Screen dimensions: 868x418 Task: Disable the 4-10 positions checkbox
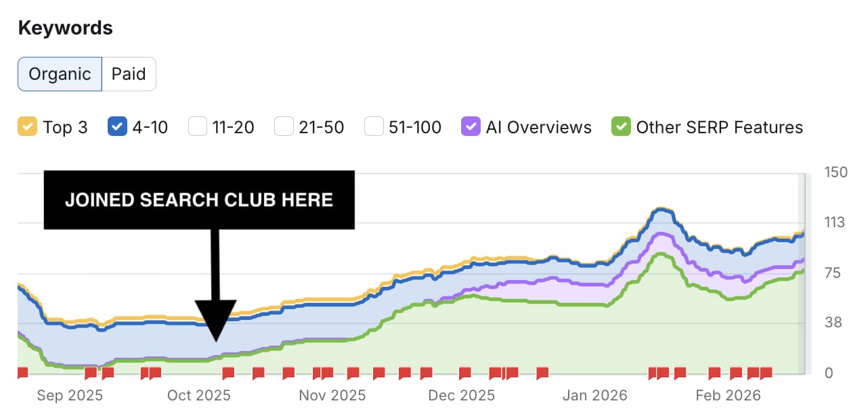pos(116,126)
